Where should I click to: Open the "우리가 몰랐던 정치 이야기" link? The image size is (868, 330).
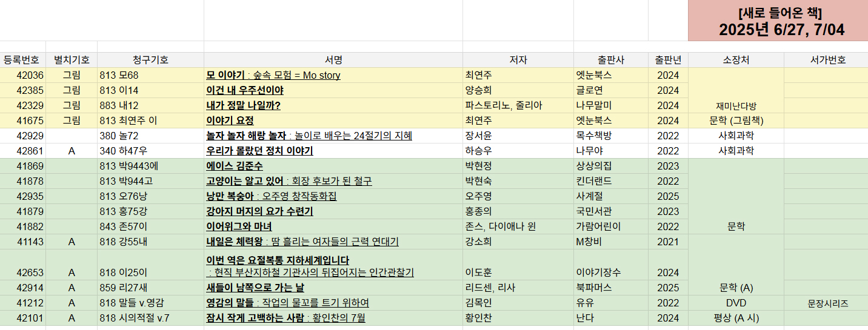[259, 151]
